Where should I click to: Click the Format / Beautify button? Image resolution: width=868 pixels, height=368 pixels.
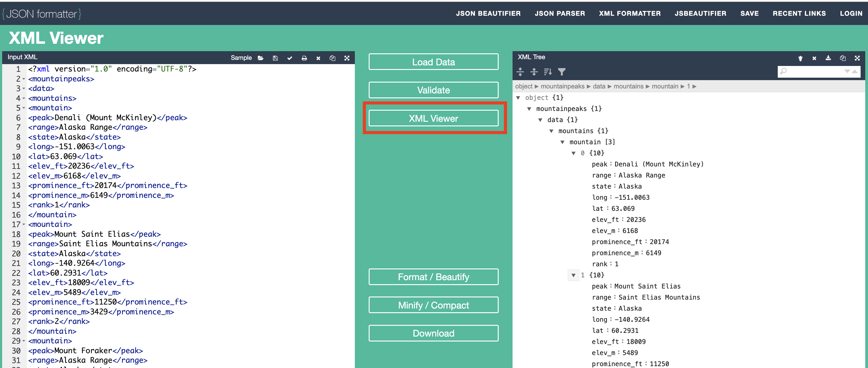click(433, 276)
